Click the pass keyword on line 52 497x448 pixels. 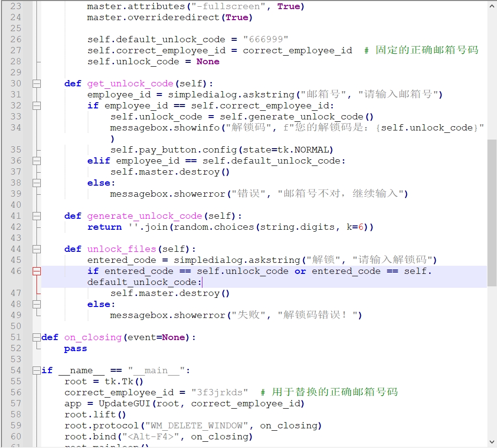pos(75,349)
